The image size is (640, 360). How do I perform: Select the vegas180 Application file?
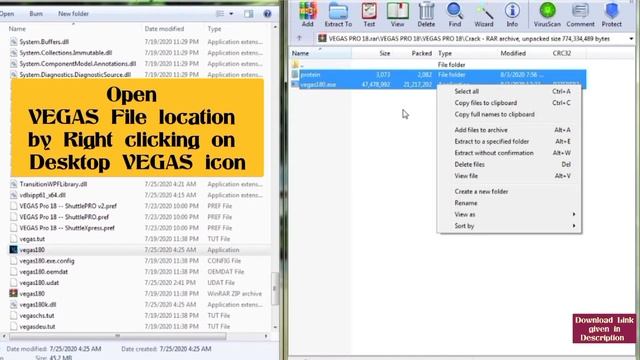(32, 250)
